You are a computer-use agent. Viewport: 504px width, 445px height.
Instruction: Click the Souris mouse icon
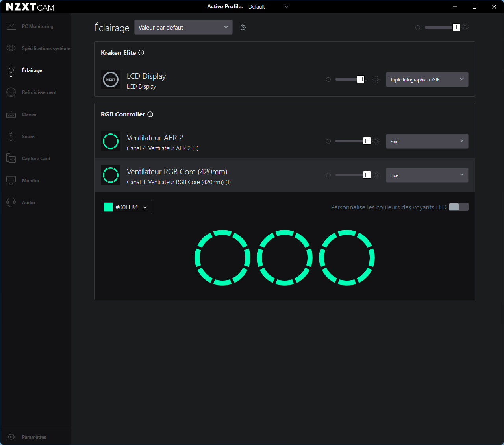click(11, 137)
